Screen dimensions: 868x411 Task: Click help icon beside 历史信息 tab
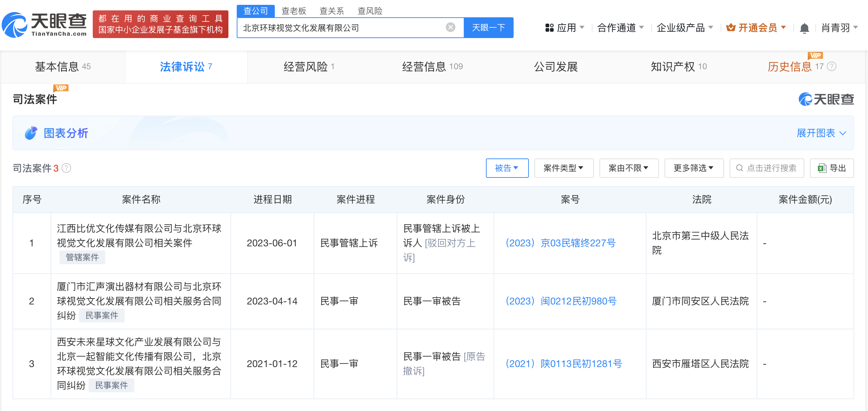832,66
